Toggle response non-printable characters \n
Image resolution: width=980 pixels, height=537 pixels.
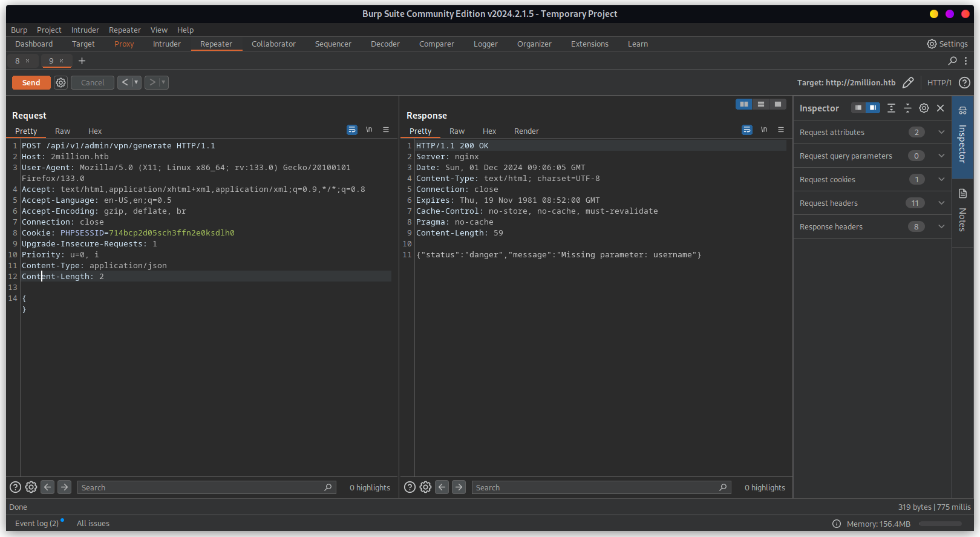tap(764, 130)
